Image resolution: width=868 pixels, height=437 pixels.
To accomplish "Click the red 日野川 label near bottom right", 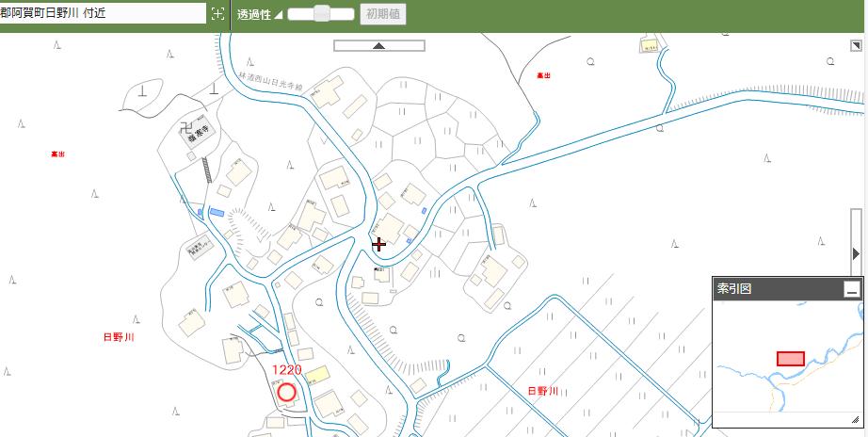I will [543, 390].
